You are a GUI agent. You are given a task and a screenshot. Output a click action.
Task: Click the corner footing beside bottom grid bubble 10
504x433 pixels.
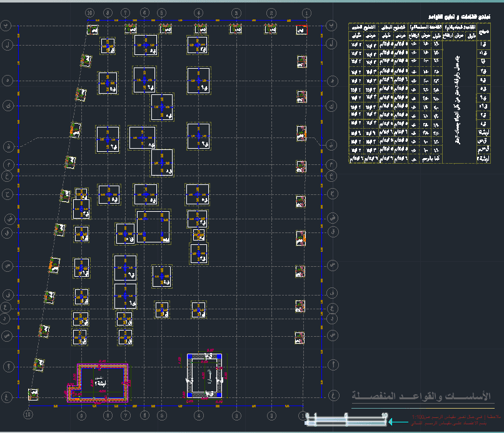[x=33, y=394]
